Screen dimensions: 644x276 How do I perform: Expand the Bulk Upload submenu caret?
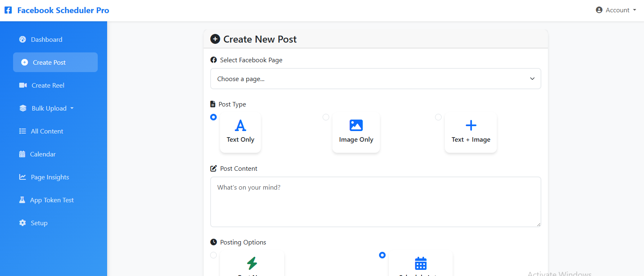pos(72,108)
